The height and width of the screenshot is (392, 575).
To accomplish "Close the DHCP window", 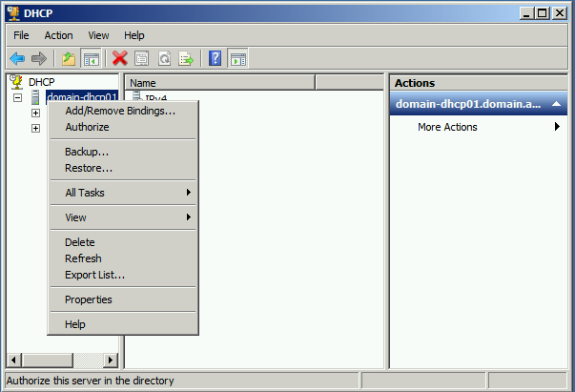I will pyautogui.click(x=560, y=13).
